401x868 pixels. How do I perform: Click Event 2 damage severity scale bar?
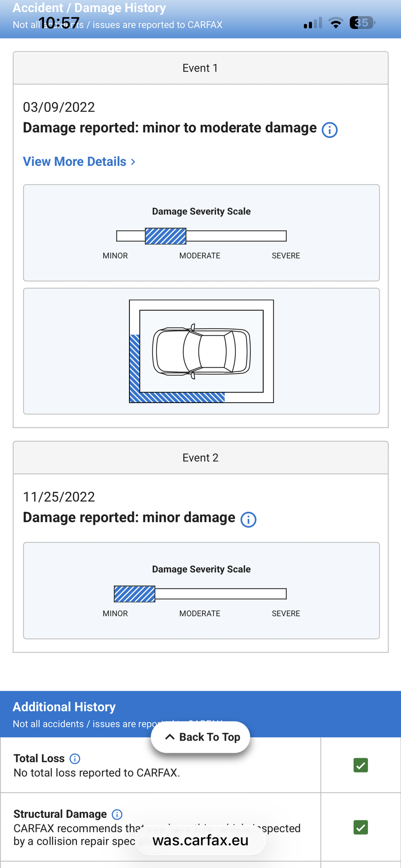[200, 594]
